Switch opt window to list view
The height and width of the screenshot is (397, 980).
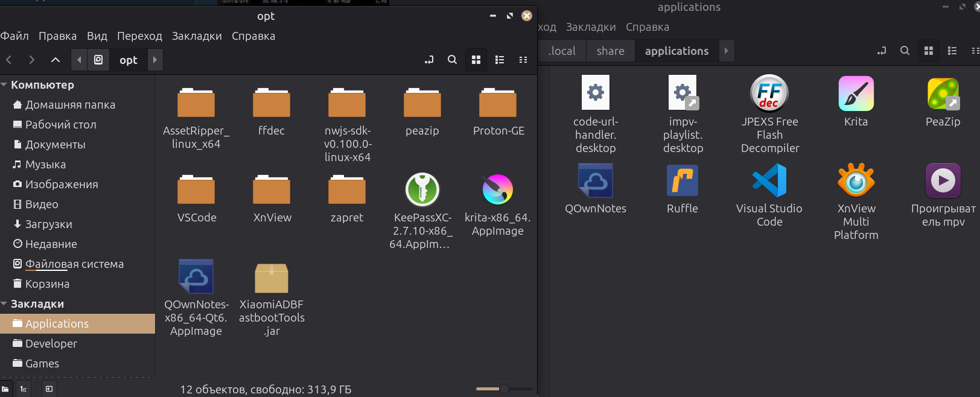pyautogui.click(x=500, y=60)
